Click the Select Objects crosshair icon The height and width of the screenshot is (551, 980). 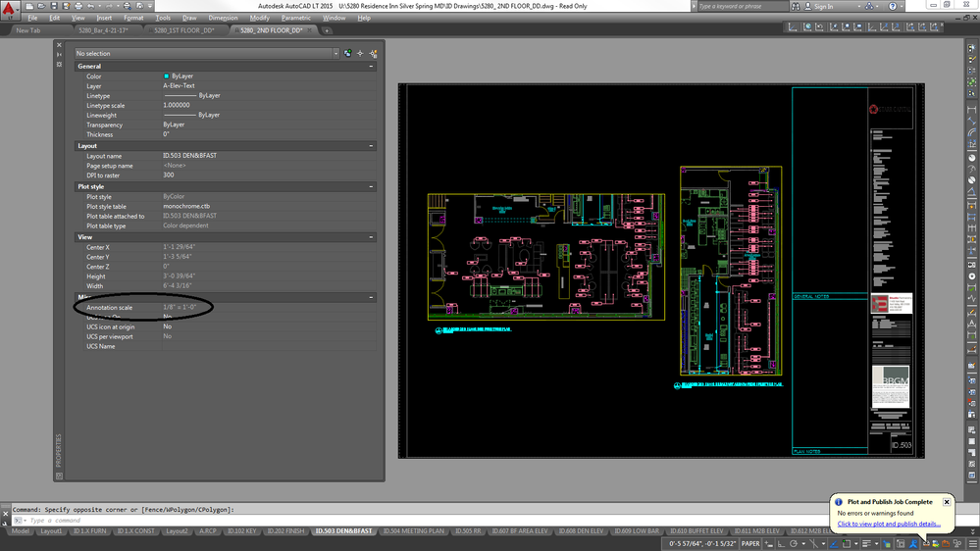[361, 54]
